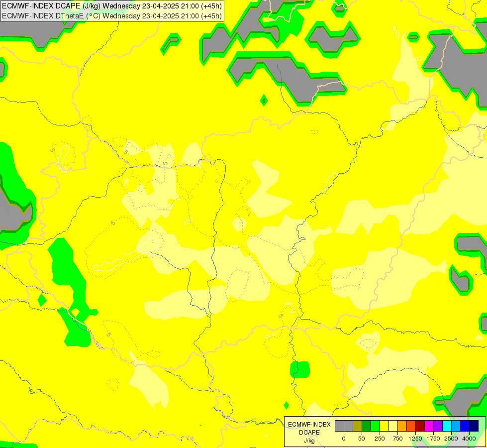487x448 pixels.
Task: Select the dark red legend swatch
Action: [420, 426]
